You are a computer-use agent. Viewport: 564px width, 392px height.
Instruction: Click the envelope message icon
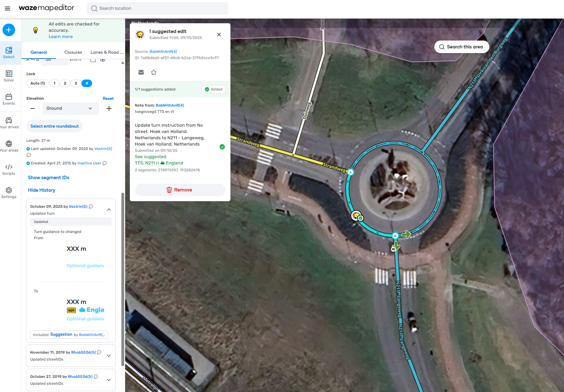141,72
